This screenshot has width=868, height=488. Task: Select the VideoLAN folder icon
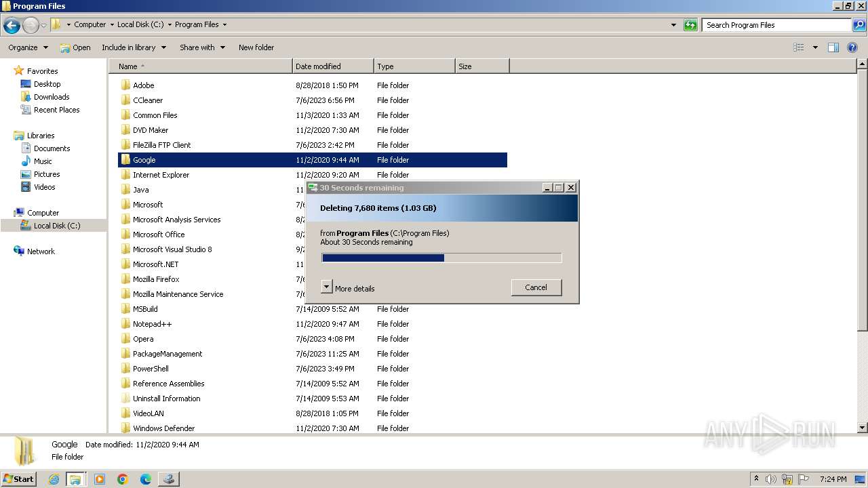coord(125,413)
